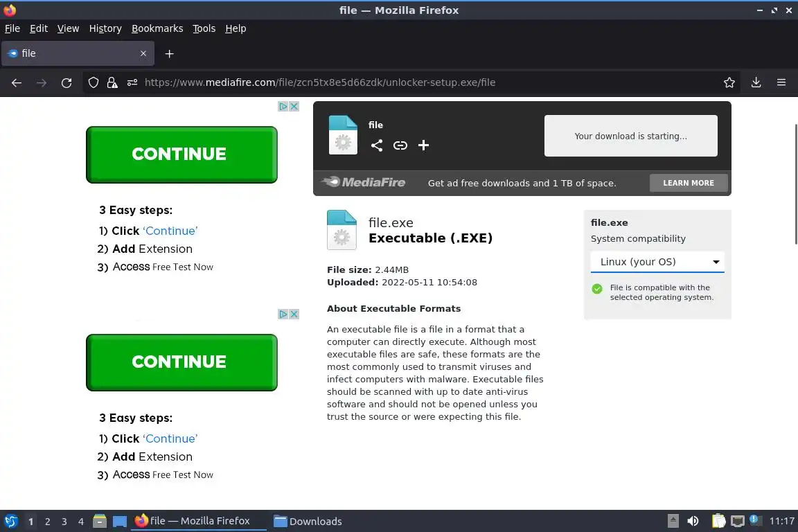Open AdChoices info on the top ad
Image resolution: width=798 pixels, height=532 pixels.
[x=283, y=107]
